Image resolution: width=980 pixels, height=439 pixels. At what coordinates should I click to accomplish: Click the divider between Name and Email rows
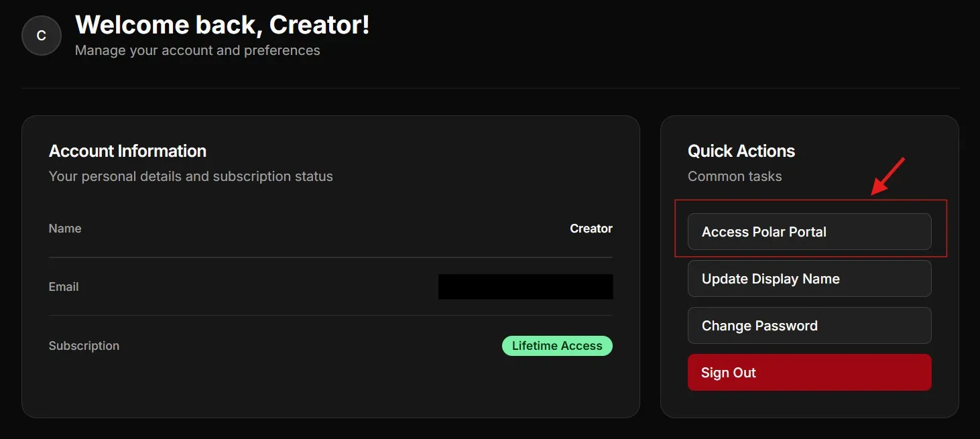point(330,257)
